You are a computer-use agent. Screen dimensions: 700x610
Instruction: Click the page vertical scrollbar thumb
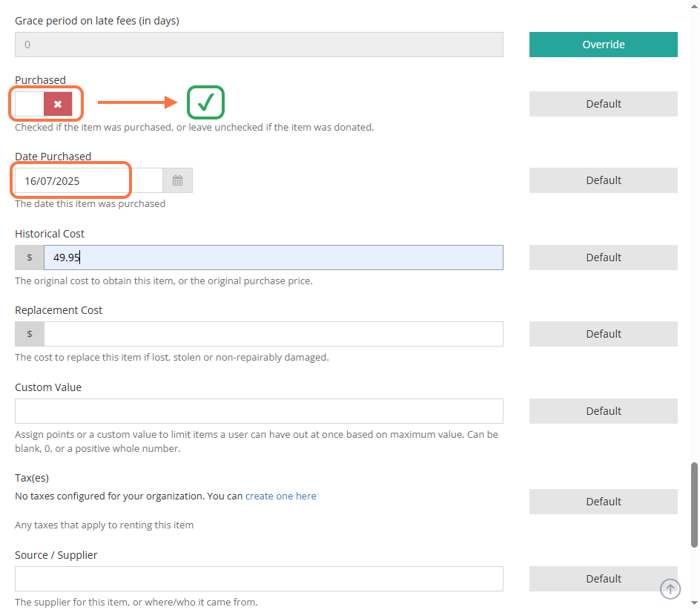(x=694, y=505)
